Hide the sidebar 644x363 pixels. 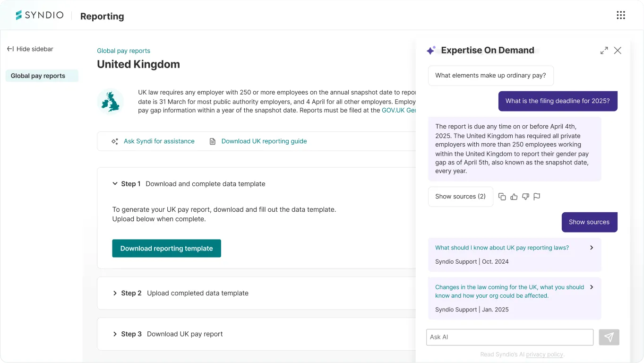30,49
